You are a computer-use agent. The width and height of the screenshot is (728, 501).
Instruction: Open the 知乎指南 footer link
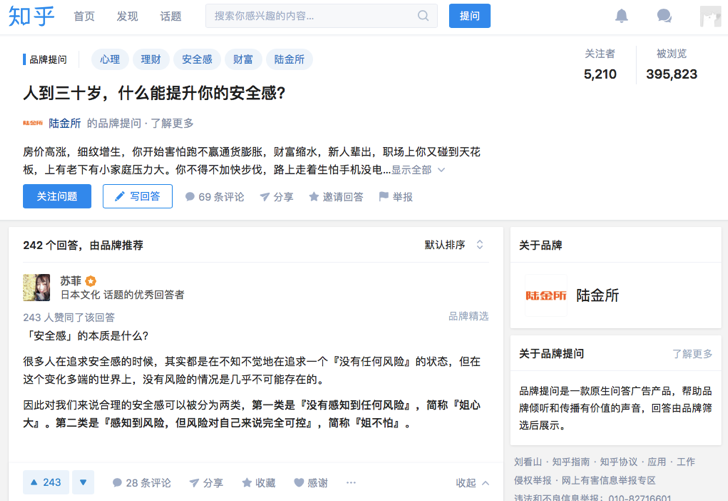(571, 462)
